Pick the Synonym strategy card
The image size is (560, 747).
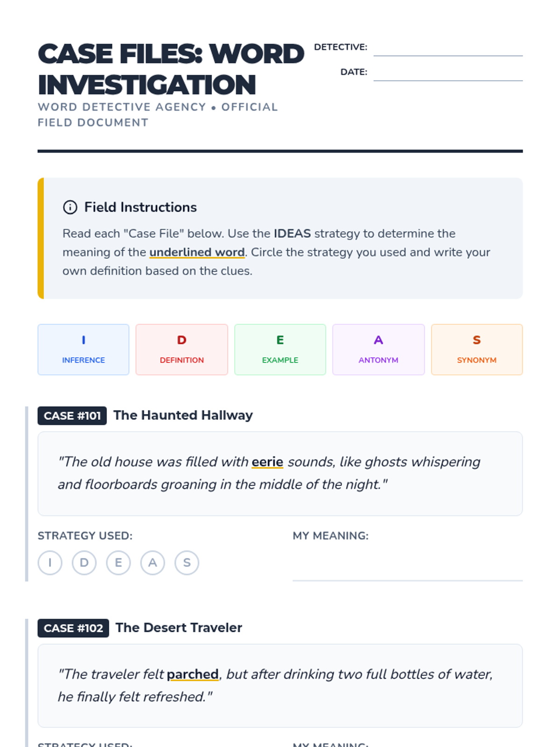[x=476, y=350]
